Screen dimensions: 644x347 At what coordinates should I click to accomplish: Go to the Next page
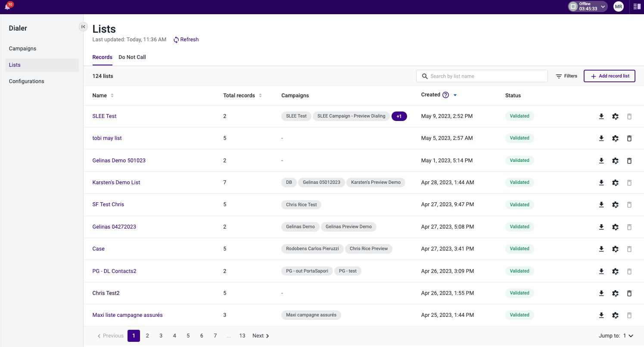coord(261,336)
